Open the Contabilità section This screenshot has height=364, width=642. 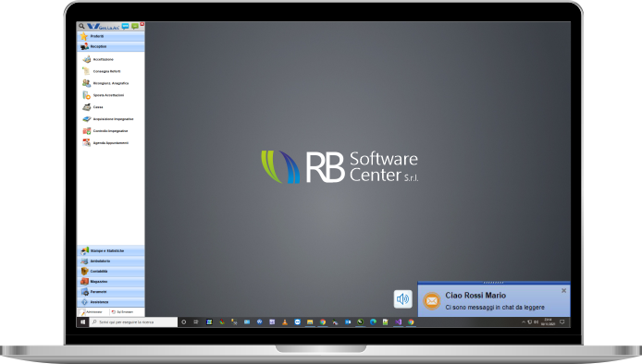(x=111, y=272)
